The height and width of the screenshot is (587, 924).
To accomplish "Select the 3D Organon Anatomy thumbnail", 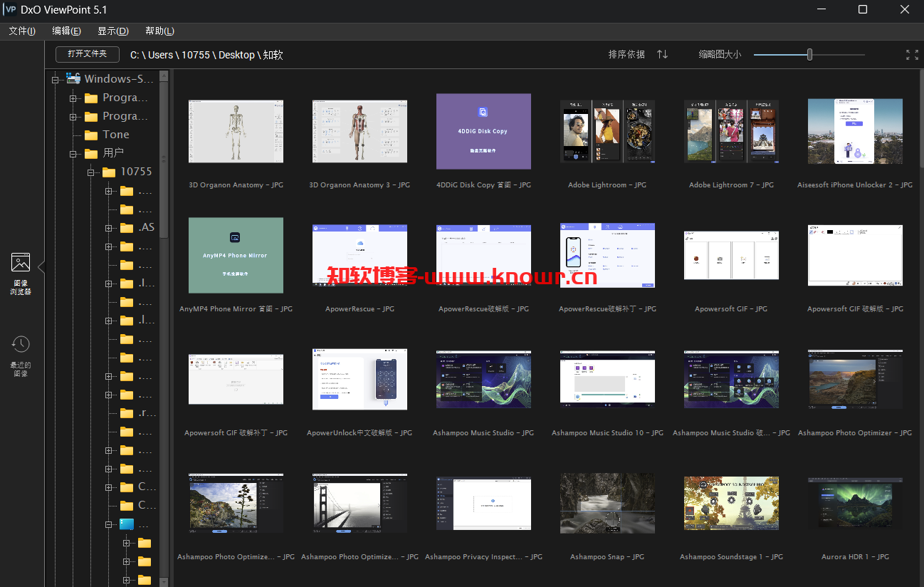I will tap(236, 131).
